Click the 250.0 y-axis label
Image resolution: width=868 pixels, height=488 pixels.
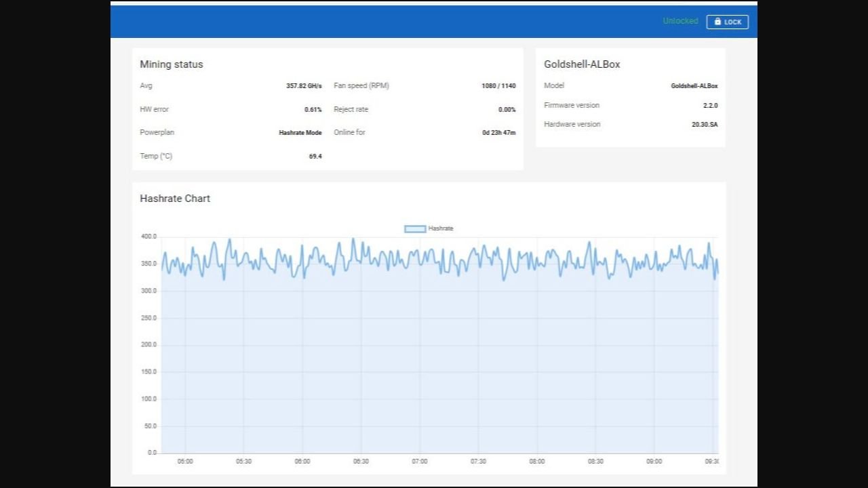tap(149, 318)
